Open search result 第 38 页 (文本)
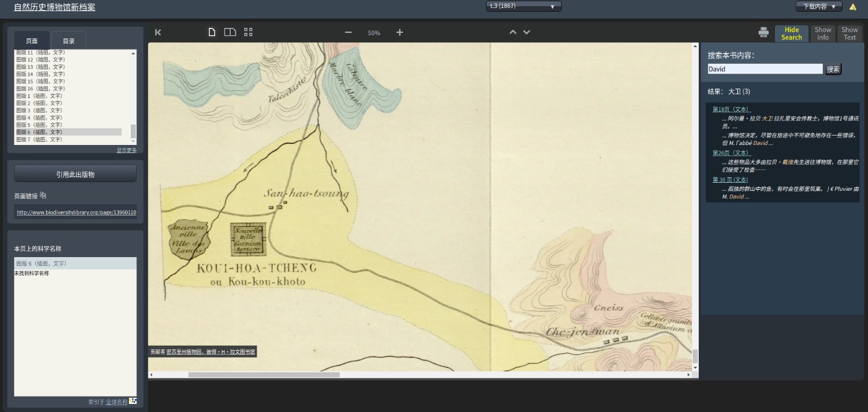The image size is (868, 412). [730, 180]
